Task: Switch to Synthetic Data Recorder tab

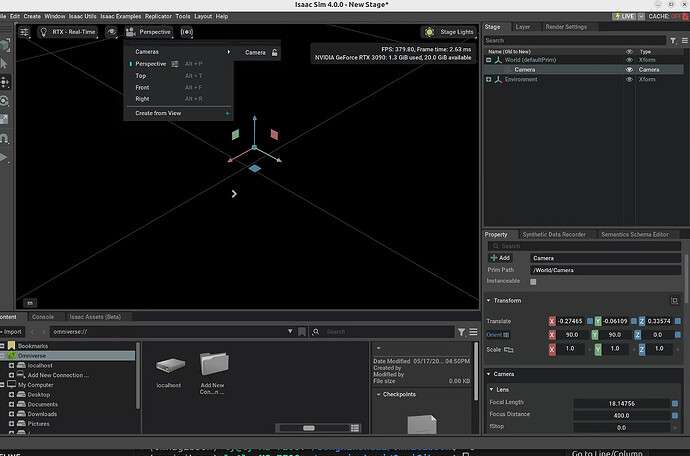Action: (x=554, y=235)
